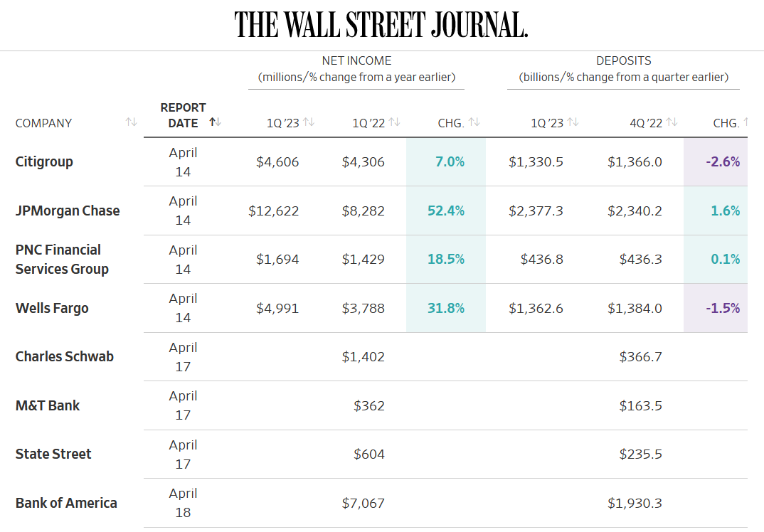
Task: Select the Citigroup company row
Action: [381, 161]
